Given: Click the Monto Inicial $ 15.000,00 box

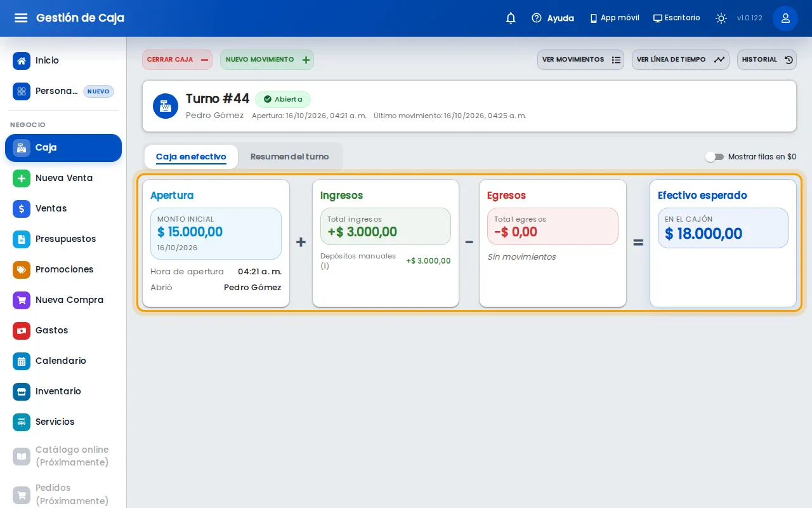Looking at the screenshot, I should tap(216, 234).
